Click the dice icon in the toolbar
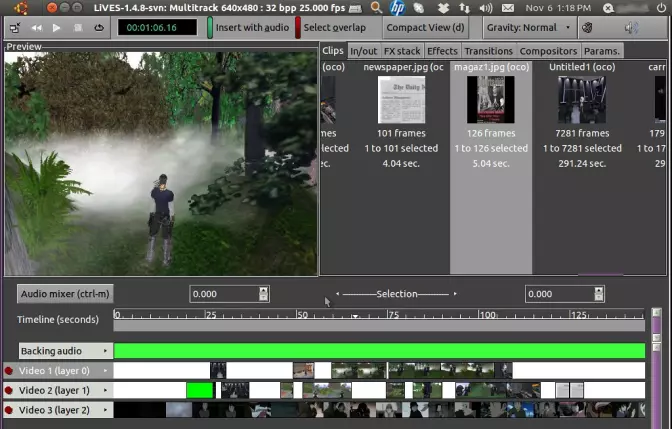Screen dimensions: 672x429 587,28
